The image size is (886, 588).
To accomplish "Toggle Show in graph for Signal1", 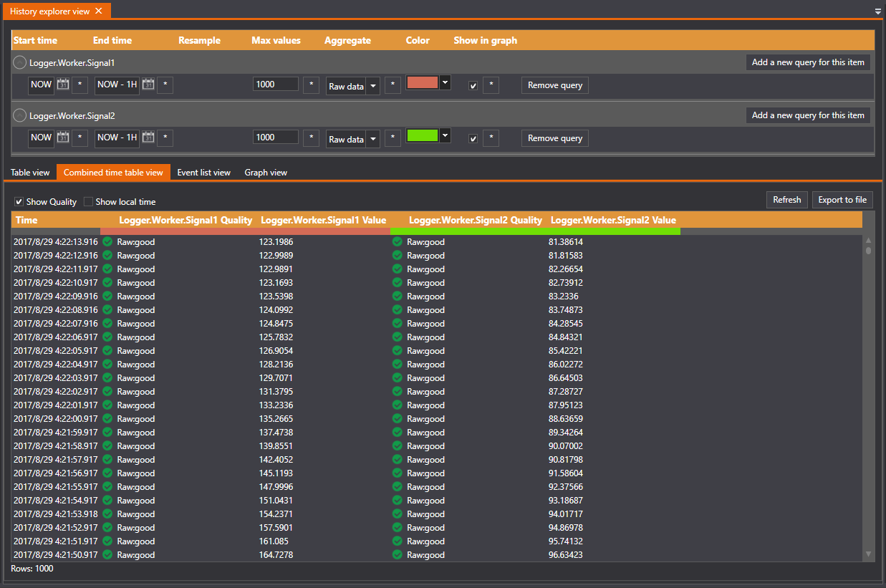I will [x=473, y=86].
